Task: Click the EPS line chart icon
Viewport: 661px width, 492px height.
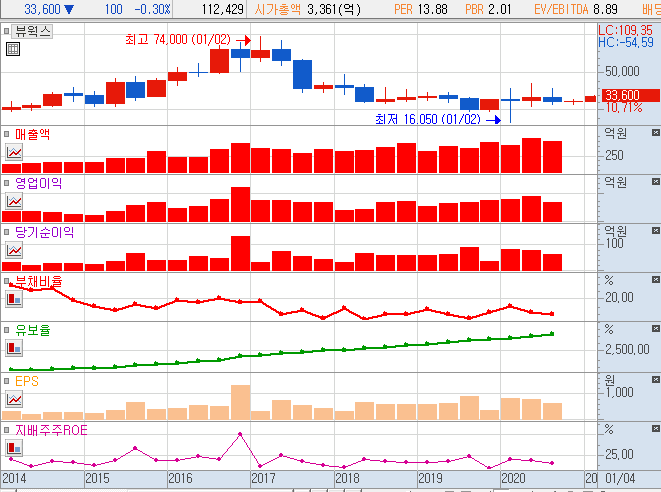Action: tap(14, 399)
